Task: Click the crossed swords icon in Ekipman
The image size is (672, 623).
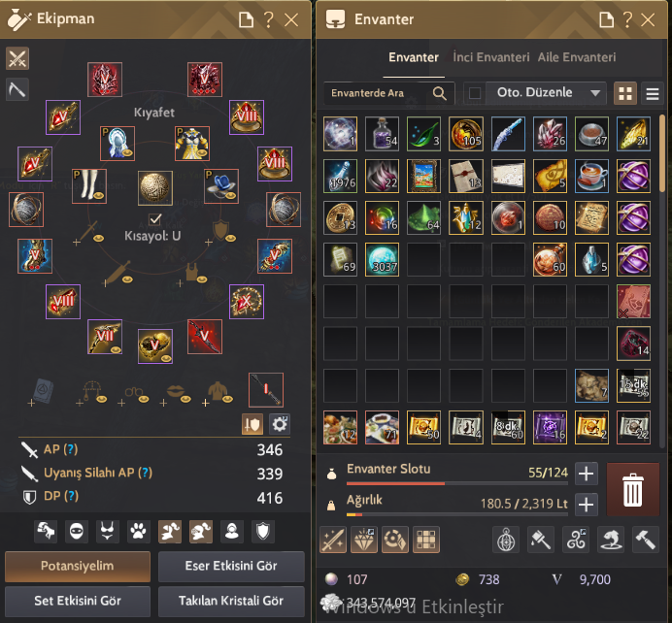Action: [x=17, y=58]
